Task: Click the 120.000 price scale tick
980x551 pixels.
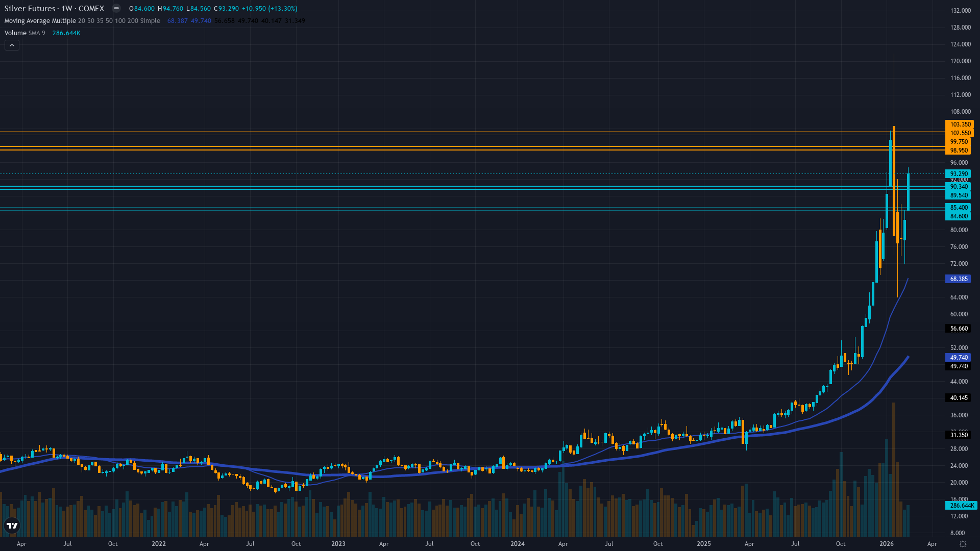Action: point(960,61)
